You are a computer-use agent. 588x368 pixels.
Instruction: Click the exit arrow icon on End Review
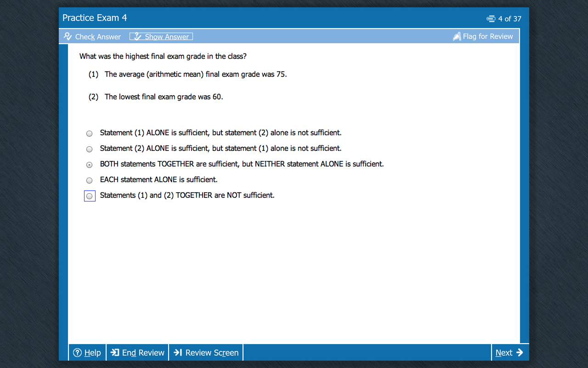(115, 353)
